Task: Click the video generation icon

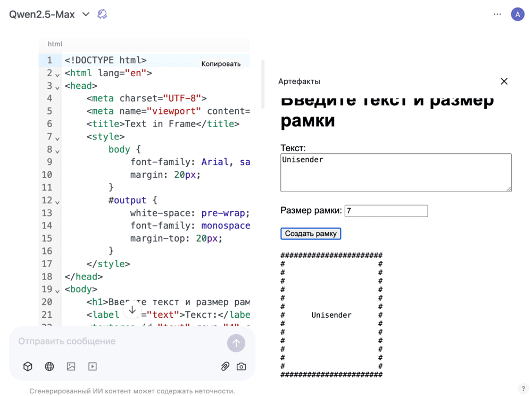Action: click(x=93, y=366)
